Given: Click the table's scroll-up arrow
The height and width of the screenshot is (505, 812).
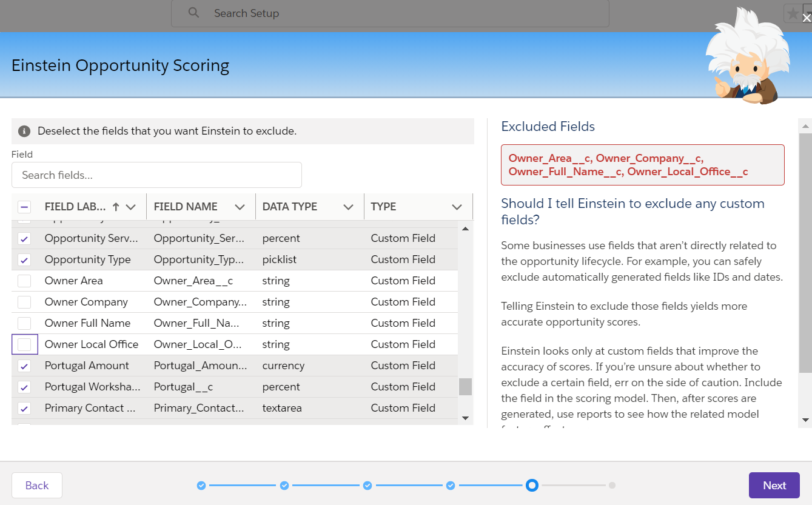Looking at the screenshot, I should 465,229.
